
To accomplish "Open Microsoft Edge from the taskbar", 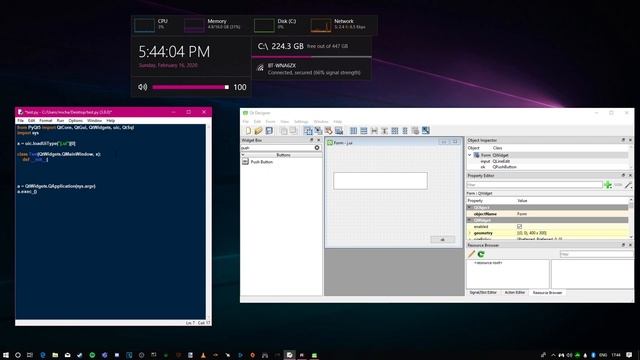I will (42, 355).
